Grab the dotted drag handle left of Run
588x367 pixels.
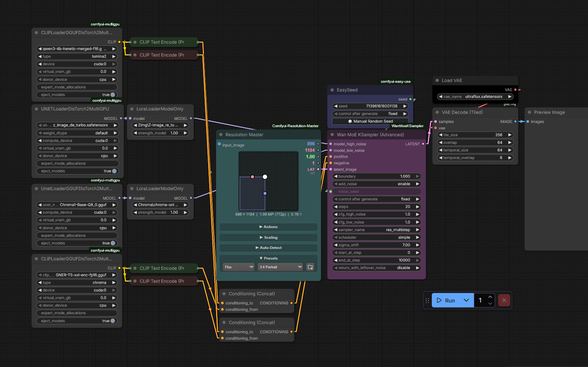coord(427,300)
